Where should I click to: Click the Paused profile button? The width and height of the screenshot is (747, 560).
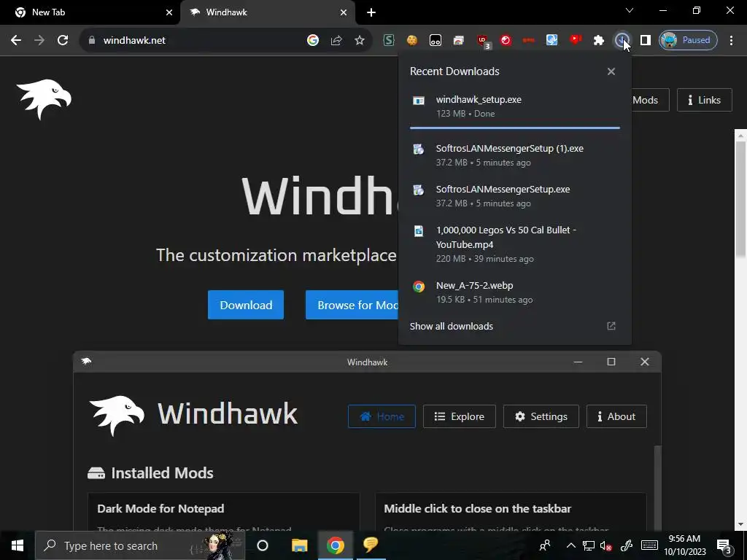coord(688,41)
